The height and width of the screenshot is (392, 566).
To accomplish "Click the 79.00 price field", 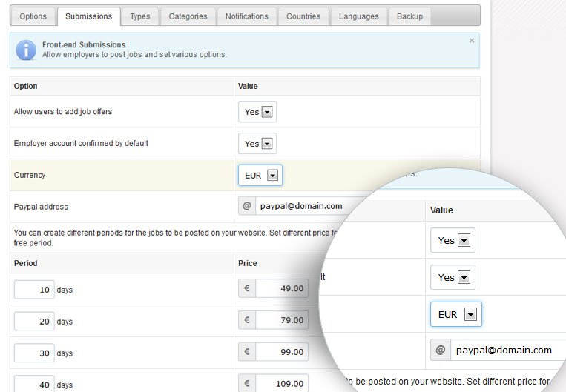I will (282, 320).
